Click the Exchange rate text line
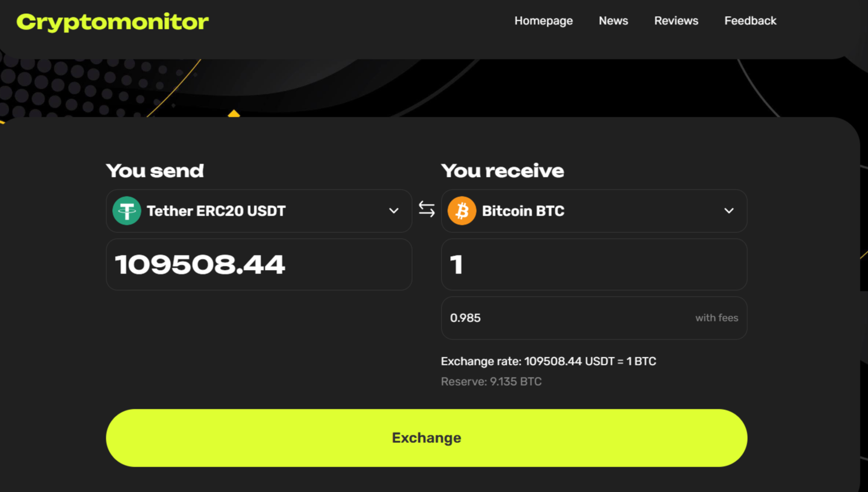Image resolution: width=868 pixels, height=492 pixels. click(x=548, y=361)
